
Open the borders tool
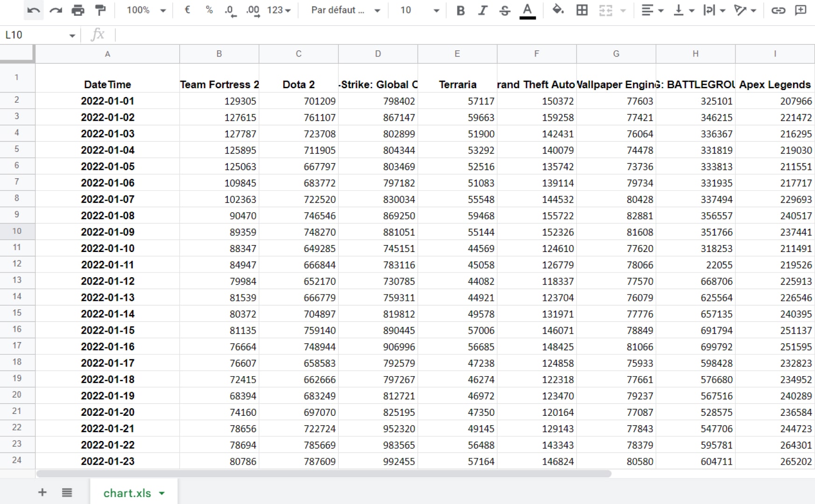[x=582, y=10]
